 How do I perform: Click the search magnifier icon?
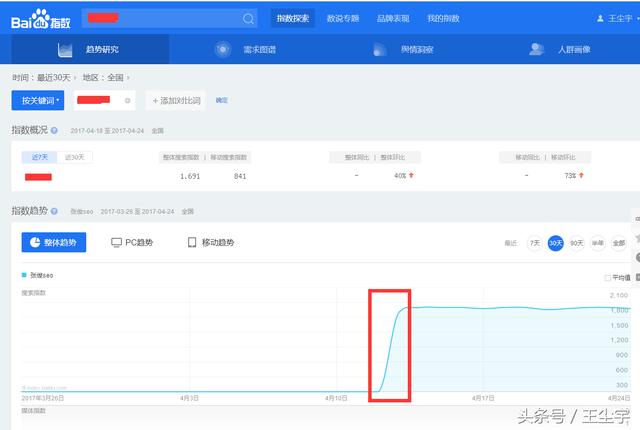click(248, 19)
